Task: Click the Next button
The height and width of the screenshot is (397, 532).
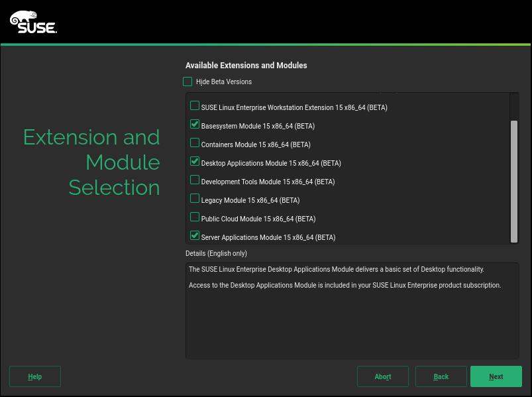Action: [496, 376]
